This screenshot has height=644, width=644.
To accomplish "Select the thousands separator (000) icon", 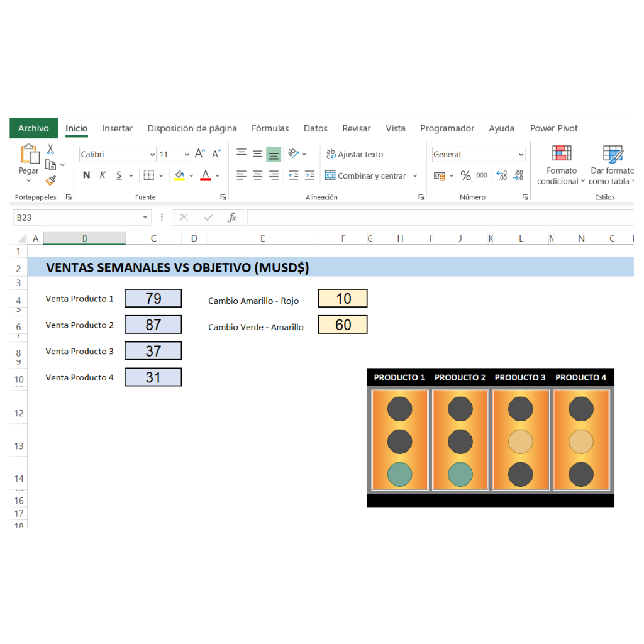I will pos(482,175).
